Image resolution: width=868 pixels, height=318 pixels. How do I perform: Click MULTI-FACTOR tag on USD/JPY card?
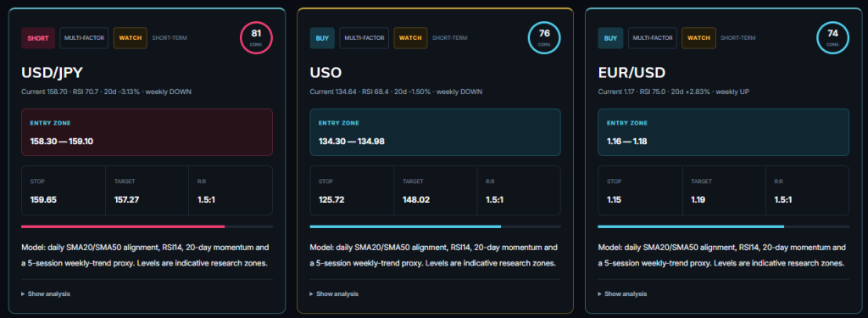pyautogui.click(x=84, y=38)
